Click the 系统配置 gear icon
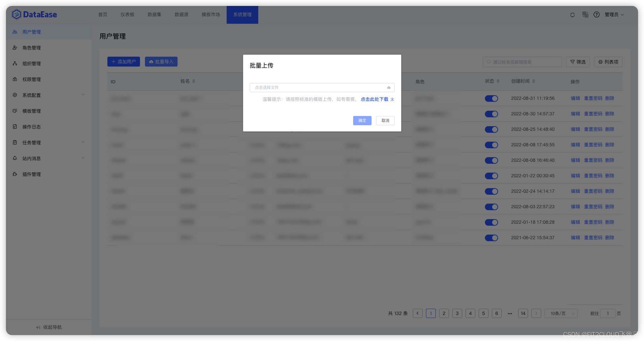Viewport: 644px width, 341px height. [x=15, y=95]
